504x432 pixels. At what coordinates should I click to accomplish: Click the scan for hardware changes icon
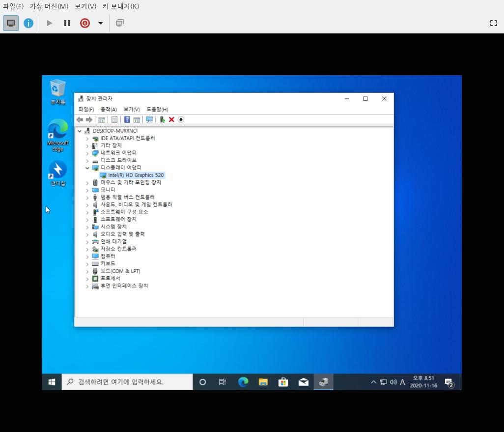149,119
